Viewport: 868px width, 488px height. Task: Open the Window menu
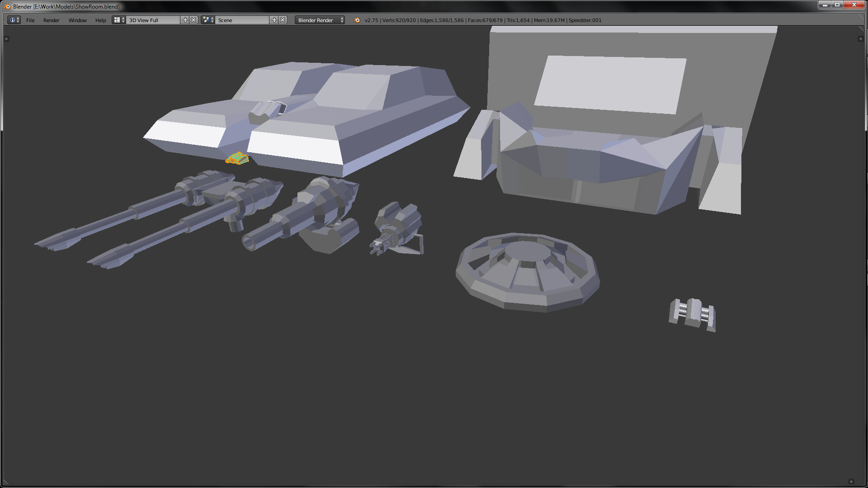click(x=77, y=20)
